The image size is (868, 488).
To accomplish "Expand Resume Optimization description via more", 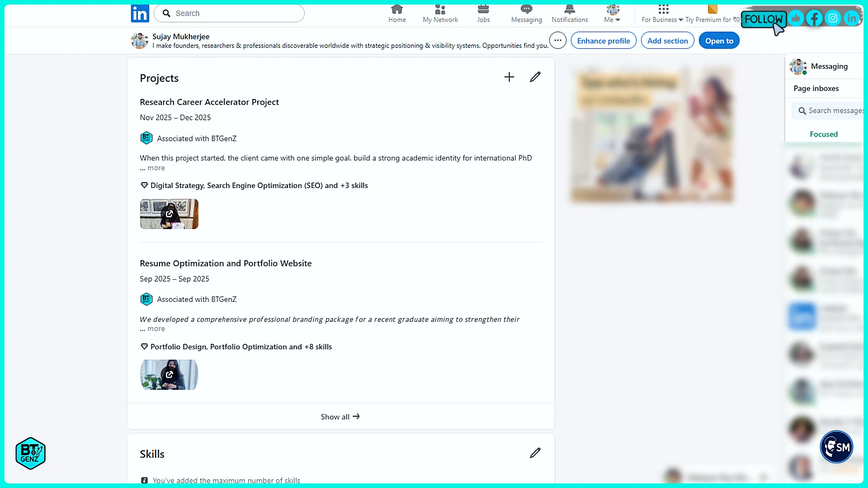I will tap(156, 329).
